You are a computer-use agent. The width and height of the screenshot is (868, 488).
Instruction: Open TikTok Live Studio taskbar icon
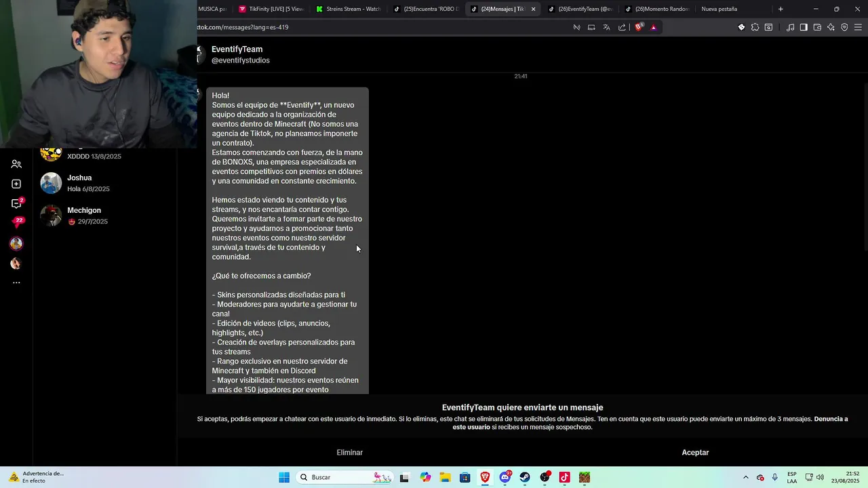tap(564, 477)
